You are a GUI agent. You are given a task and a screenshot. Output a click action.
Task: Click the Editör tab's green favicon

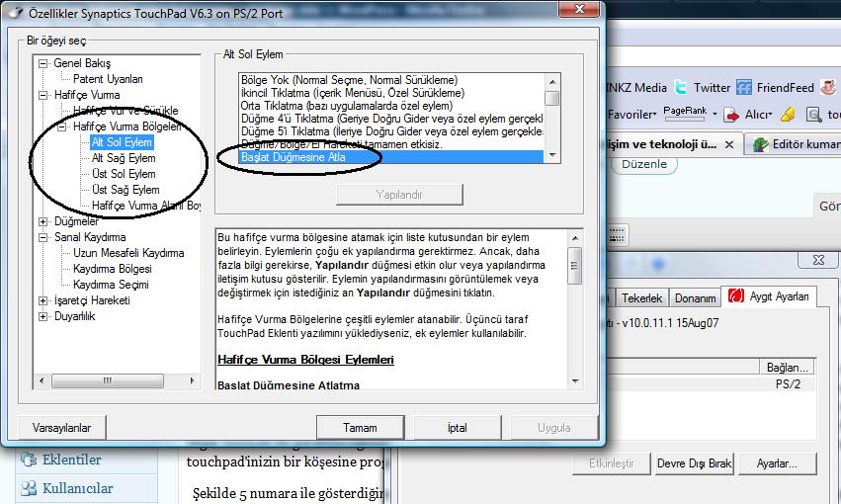(x=760, y=144)
